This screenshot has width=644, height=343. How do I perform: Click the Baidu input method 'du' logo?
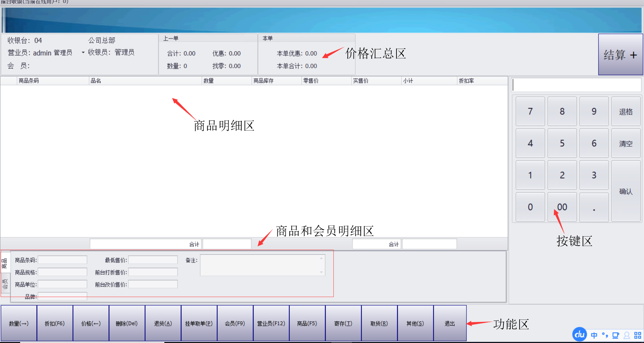click(579, 334)
